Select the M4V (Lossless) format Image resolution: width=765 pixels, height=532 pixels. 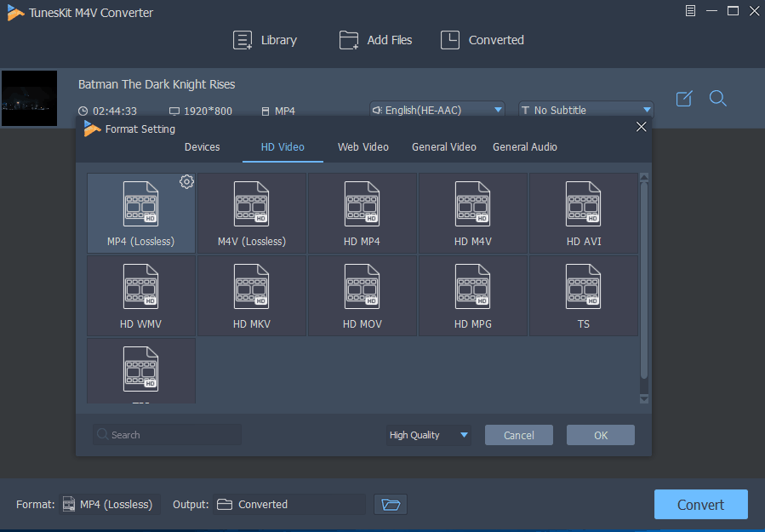[x=252, y=214]
